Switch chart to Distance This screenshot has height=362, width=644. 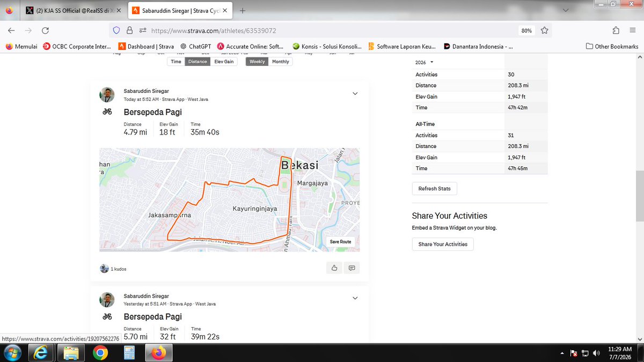click(197, 62)
